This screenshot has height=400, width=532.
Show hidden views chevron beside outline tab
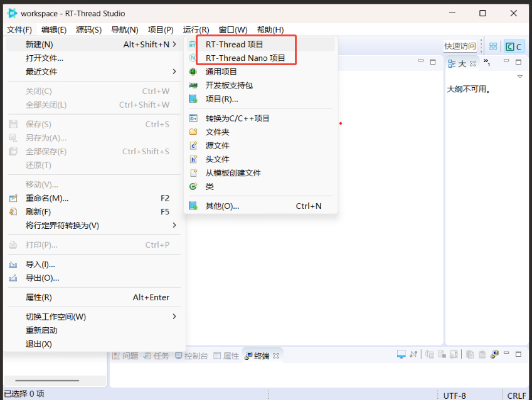[486, 62]
